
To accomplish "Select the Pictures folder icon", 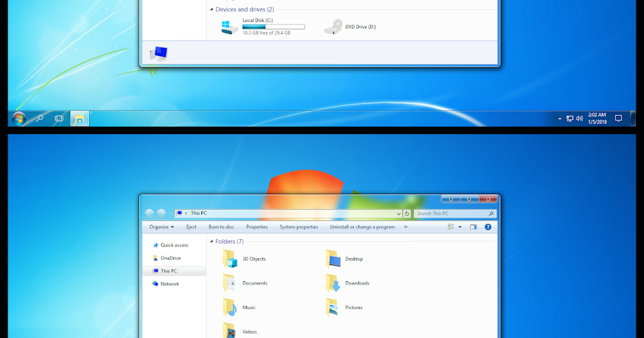I will 333,307.
